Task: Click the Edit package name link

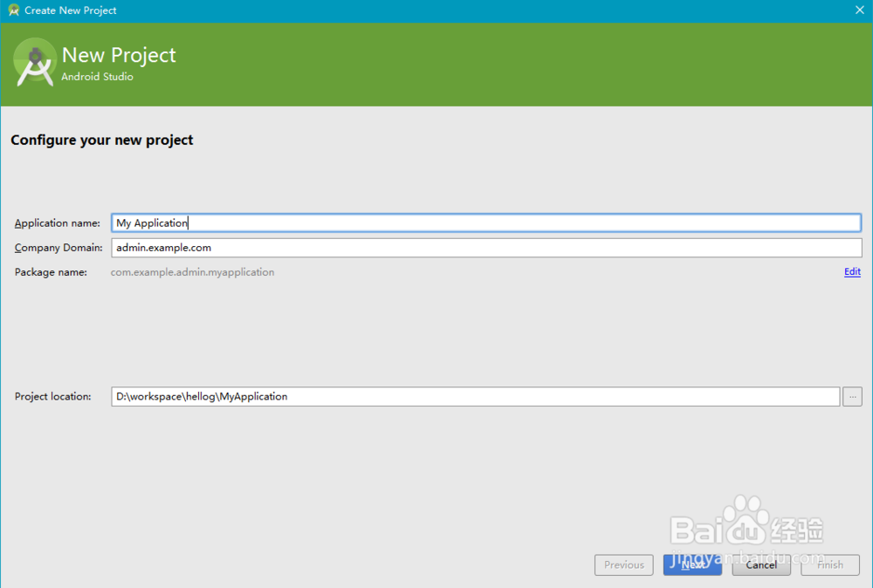Action: pos(852,271)
